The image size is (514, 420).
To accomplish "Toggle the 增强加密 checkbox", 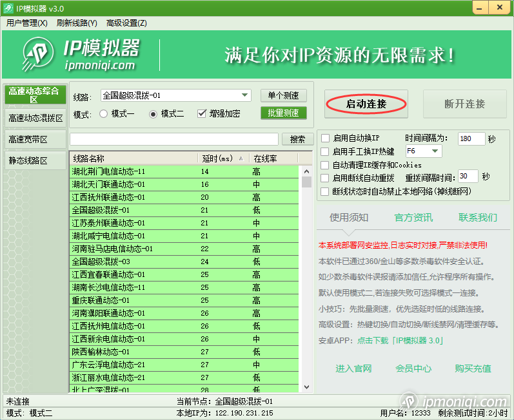I will tap(203, 114).
